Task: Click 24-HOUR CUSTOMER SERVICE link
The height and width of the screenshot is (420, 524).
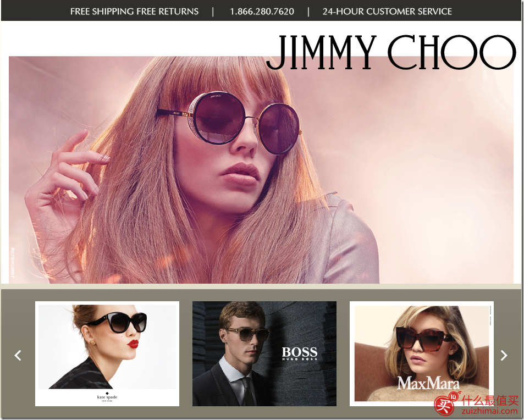Action: point(387,12)
